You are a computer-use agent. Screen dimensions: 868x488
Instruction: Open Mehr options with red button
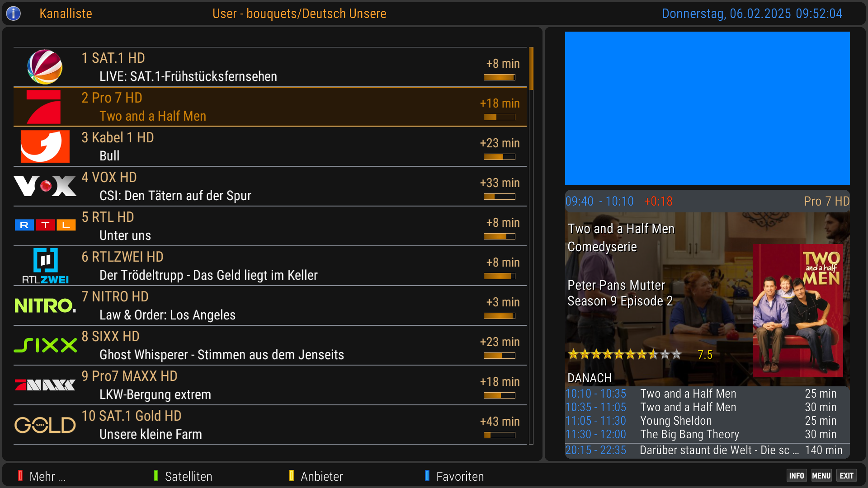42,476
